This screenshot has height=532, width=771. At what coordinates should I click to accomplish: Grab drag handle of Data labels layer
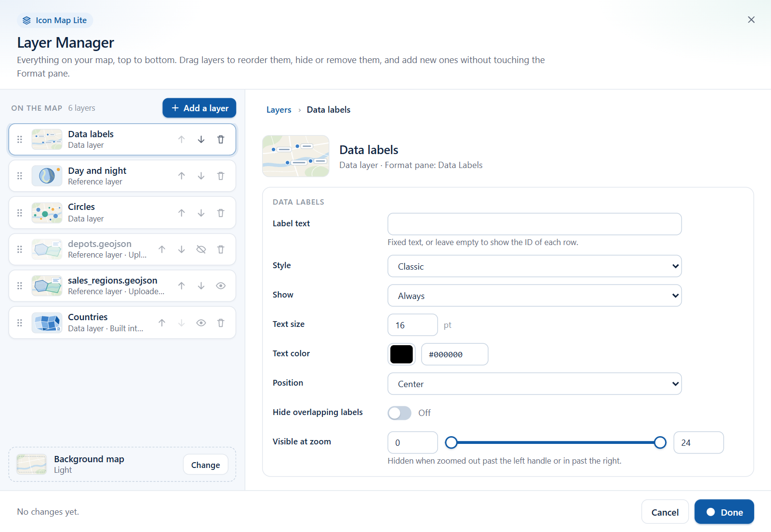20,140
